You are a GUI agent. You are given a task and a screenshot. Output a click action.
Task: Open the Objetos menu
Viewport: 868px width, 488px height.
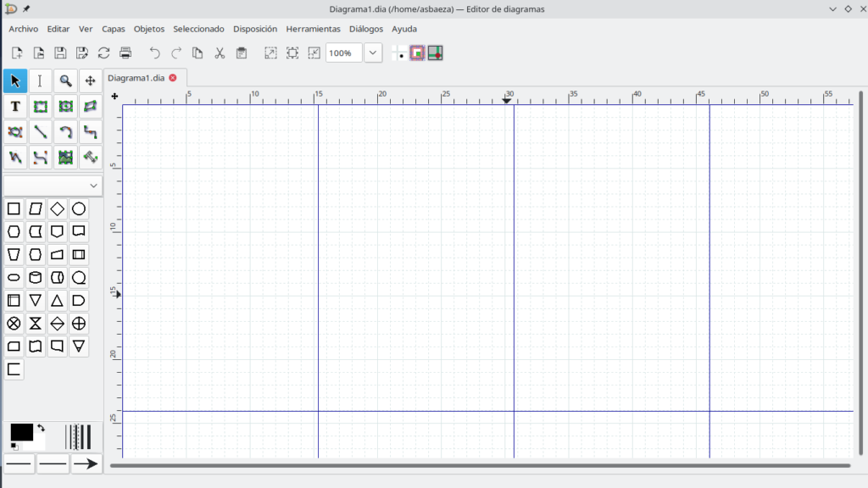[149, 29]
